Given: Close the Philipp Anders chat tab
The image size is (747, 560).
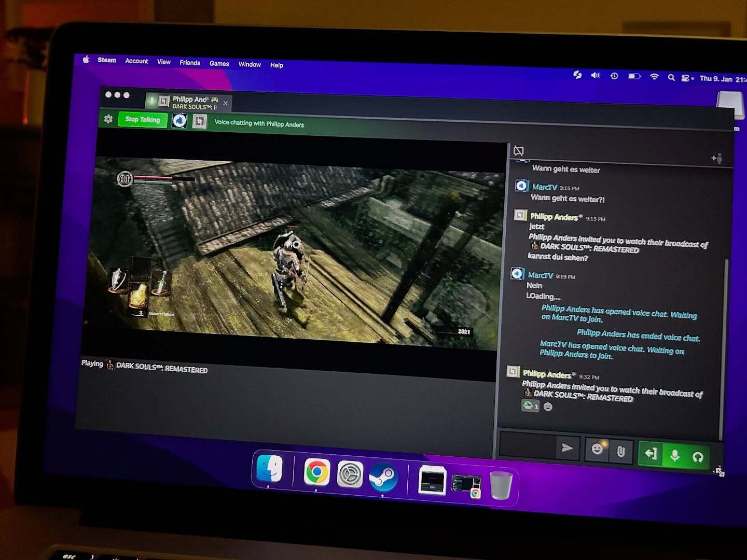Looking at the screenshot, I should tap(226, 103).
